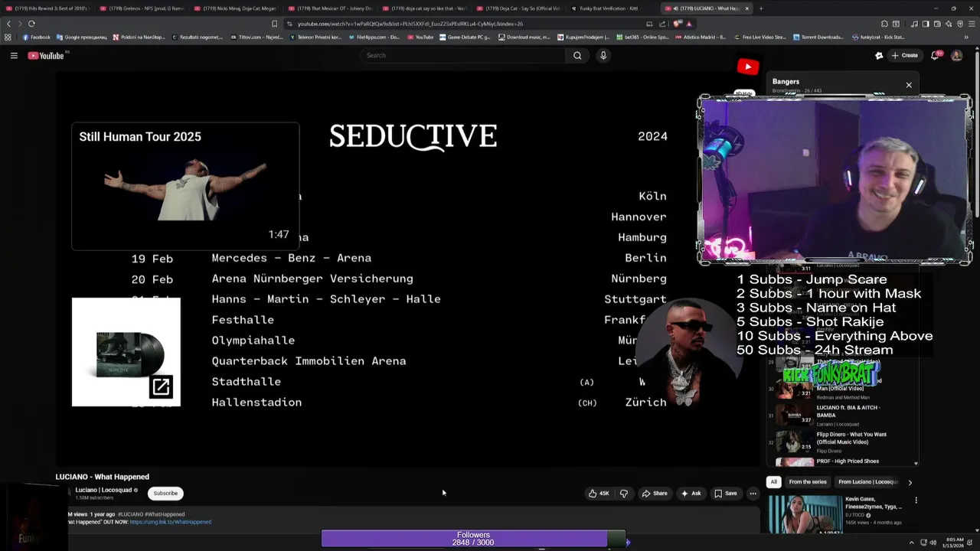The image size is (980, 551).
Task: Open the taskbar network icon
Action: pyautogui.click(x=922, y=543)
